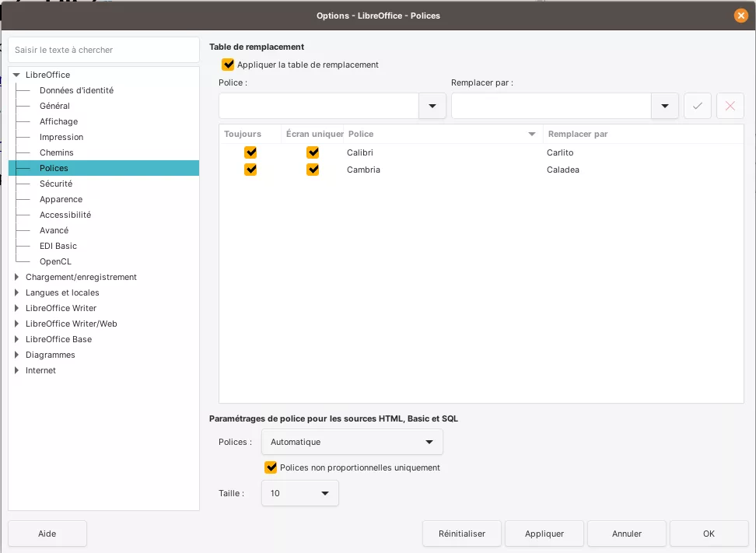Select Sécurité in the options tree
Viewport: 756px width, 553px height.
pos(56,184)
